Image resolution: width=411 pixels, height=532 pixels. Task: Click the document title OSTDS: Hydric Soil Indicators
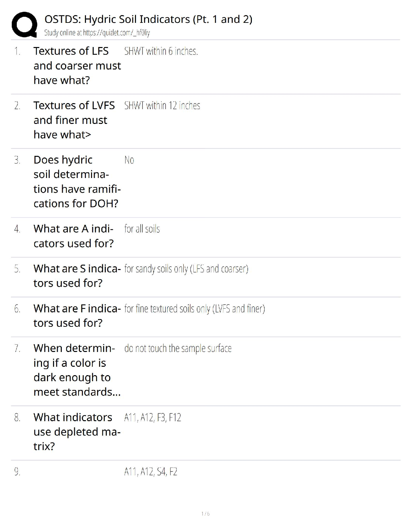click(x=148, y=19)
